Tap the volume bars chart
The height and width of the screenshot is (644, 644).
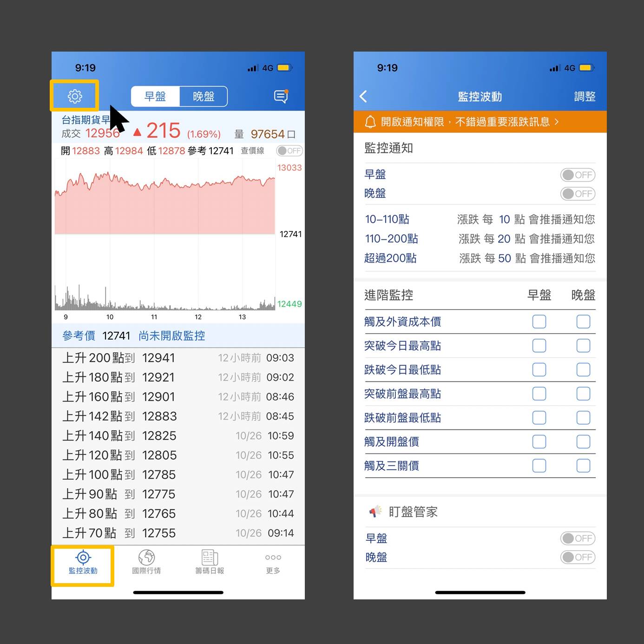pos(165,297)
